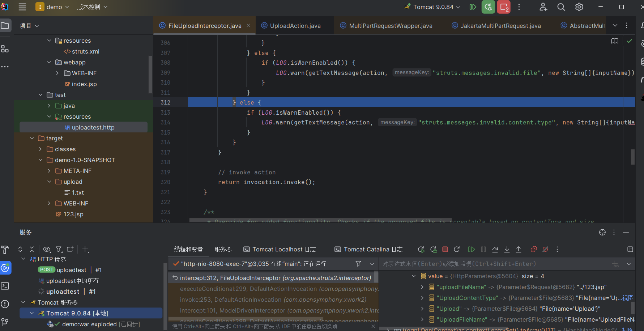644x331 pixels.
Task: Click Rerun server icon in debug toolbar
Action: click(421, 249)
